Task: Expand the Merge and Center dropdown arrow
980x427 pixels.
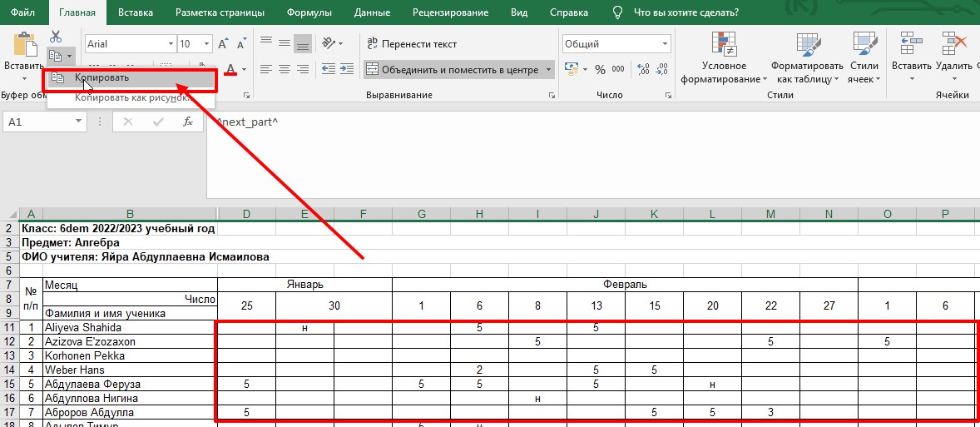Action: [x=549, y=69]
